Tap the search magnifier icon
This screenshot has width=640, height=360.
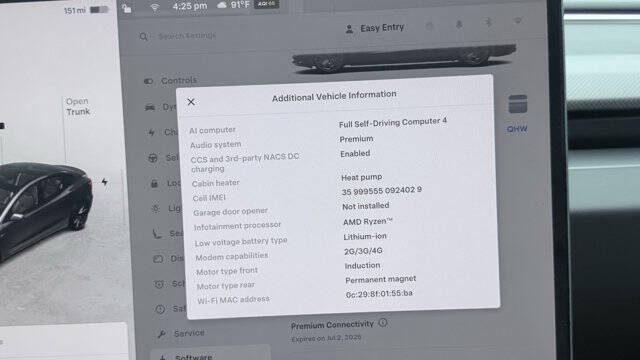(x=143, y=37)
